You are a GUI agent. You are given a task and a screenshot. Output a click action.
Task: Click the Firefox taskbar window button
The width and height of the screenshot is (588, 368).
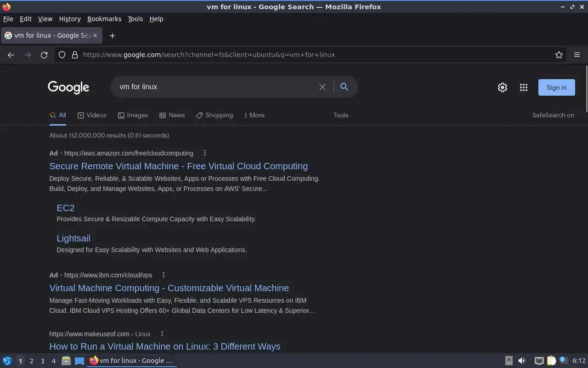pyautogui.click(x=132, y=361)
